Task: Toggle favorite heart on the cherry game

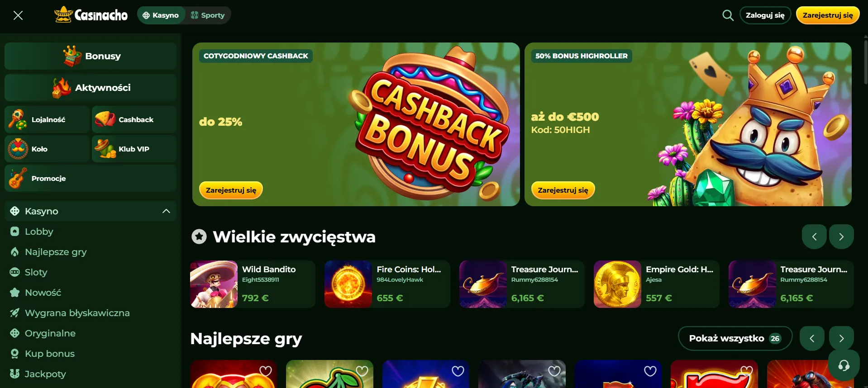Action: 362,371
